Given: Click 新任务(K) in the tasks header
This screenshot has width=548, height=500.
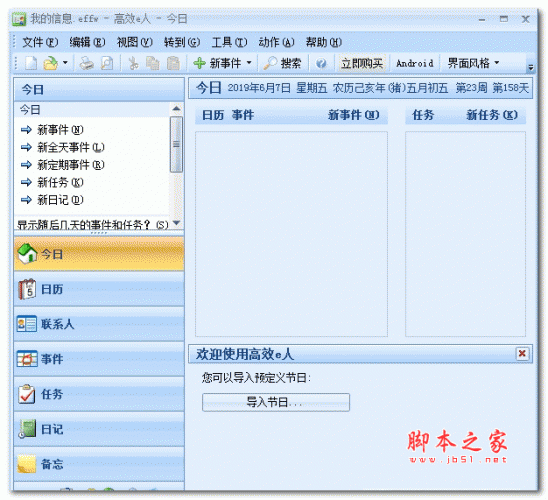Looking at the screenshot, I should [492, 115].
